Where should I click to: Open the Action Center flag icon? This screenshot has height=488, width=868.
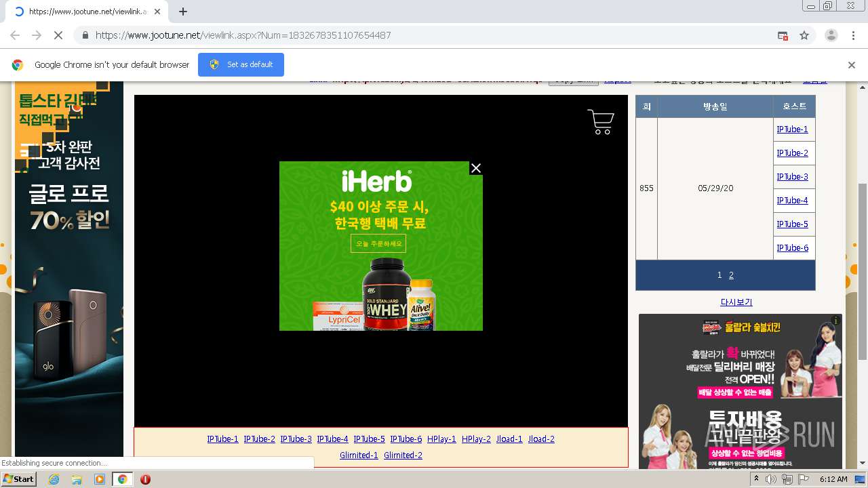coord(804,479)
